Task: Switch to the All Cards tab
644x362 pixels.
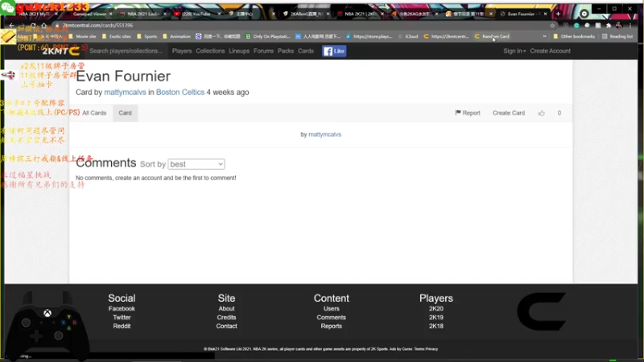Action: (94, 113)
